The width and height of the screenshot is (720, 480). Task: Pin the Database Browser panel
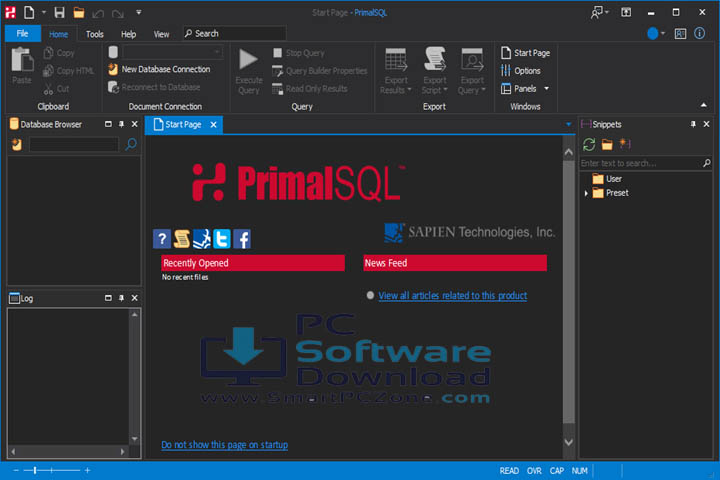pos(121,124)
